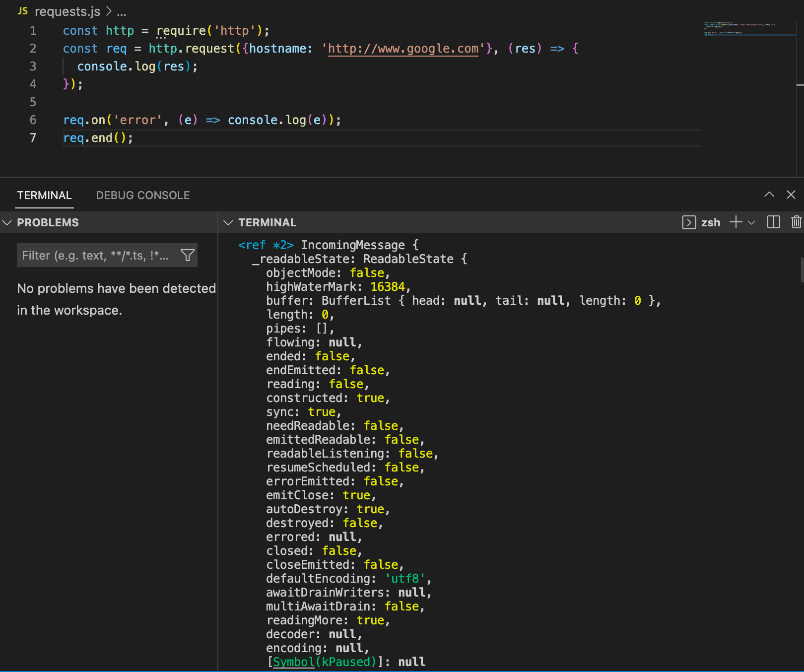Click 'flowing: null,' line
804x672 pixels.
coord(314,342)
